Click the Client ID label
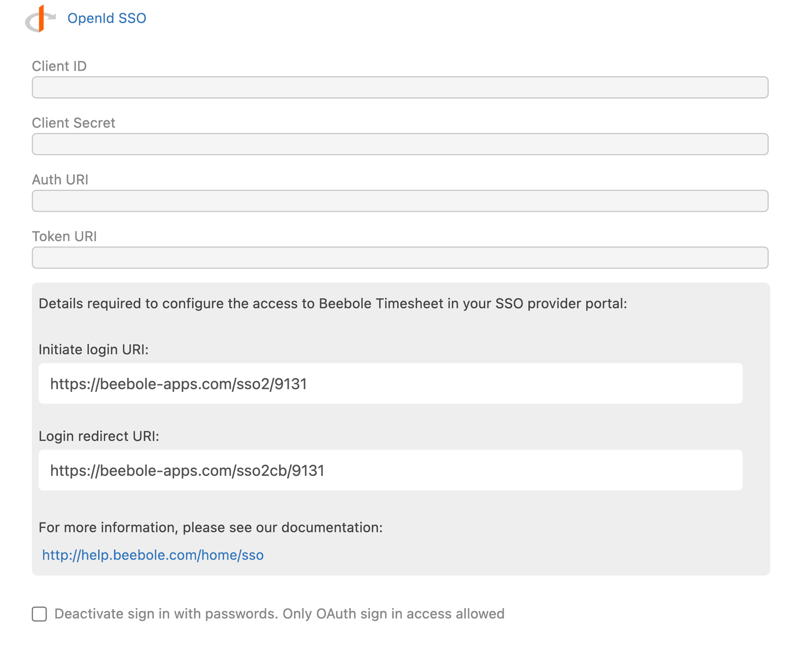This screenshot has height=651, width=812. point(59,66)
